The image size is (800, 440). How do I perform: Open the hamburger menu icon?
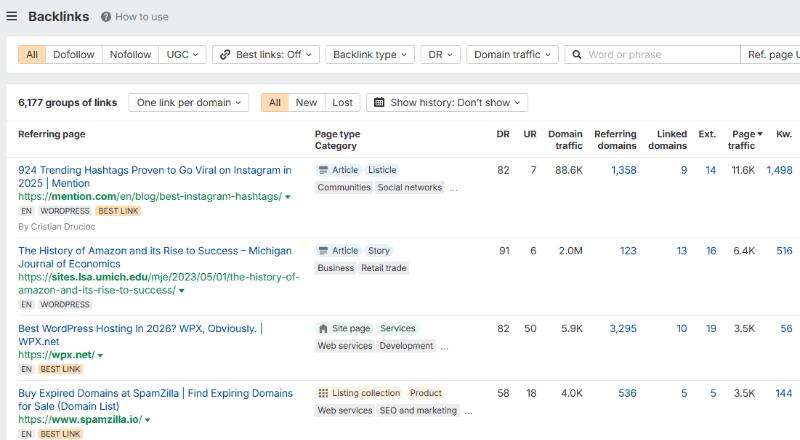12,16
